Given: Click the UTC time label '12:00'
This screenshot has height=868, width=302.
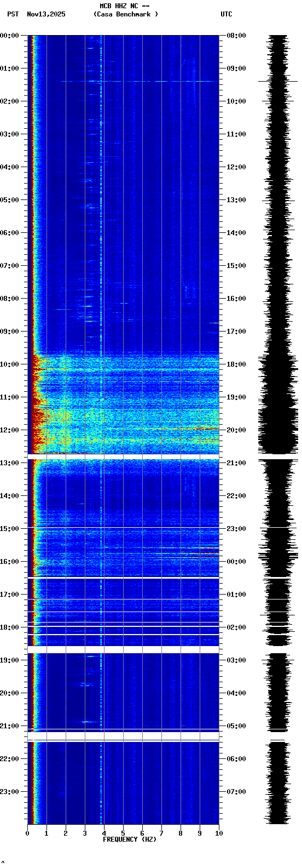Looking at the screenshot, I should [236, 167].
